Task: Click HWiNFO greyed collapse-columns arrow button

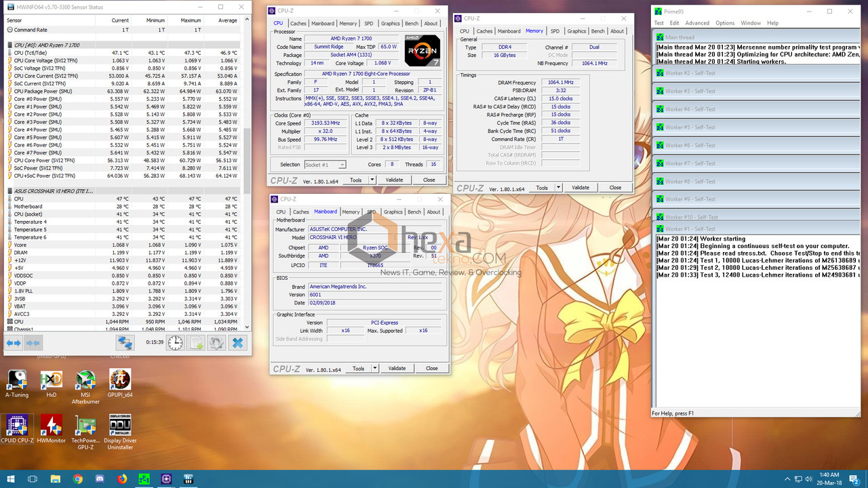Action: pyautogui.click(x=33, y=343)
